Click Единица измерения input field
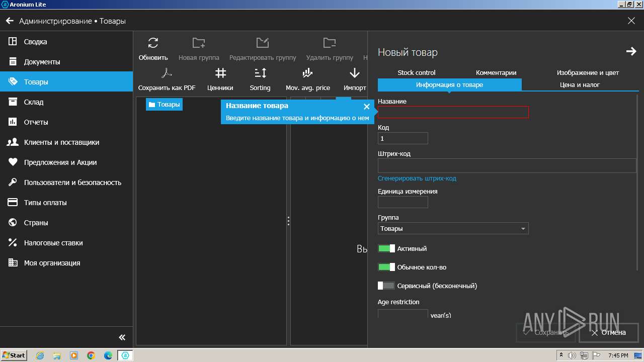 [403, 202]
